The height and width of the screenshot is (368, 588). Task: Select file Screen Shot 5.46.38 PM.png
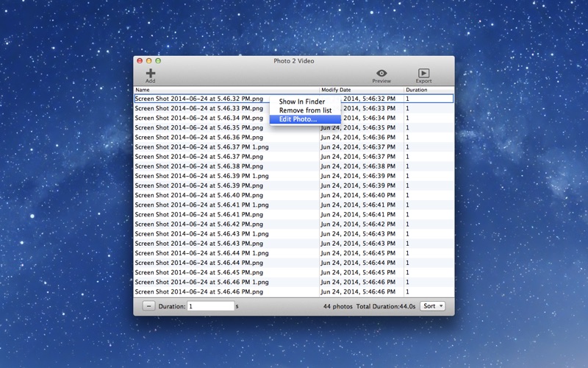pyautogui.click(x=199, y=166)
